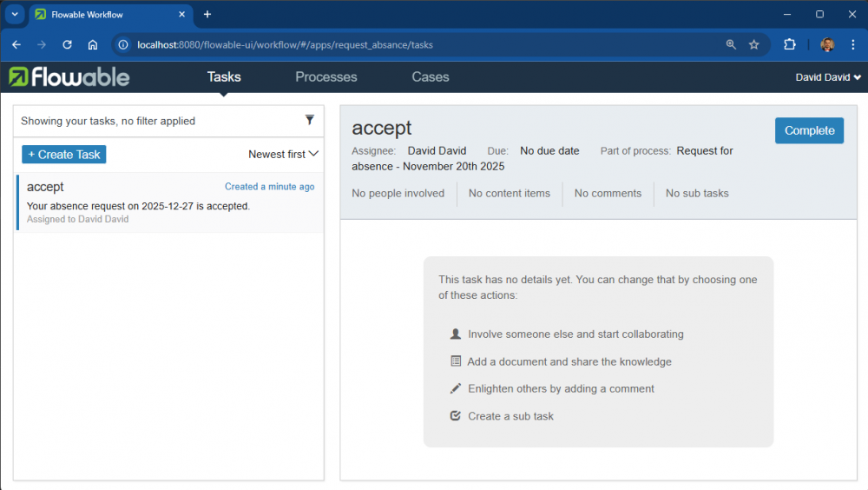Click the + Create Task button
Viewport: 868px width, 490px height.
pyautogui.click(x=64, y=155)
